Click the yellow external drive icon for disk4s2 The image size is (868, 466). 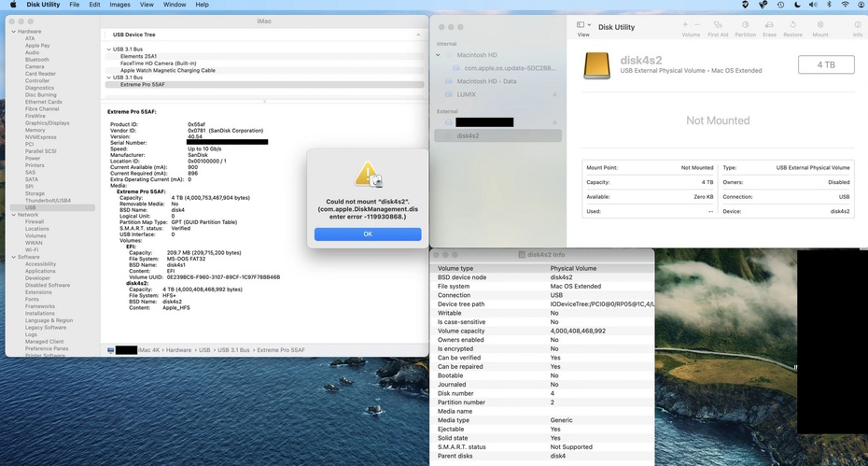pyautogui.click(x=596, y=65)
